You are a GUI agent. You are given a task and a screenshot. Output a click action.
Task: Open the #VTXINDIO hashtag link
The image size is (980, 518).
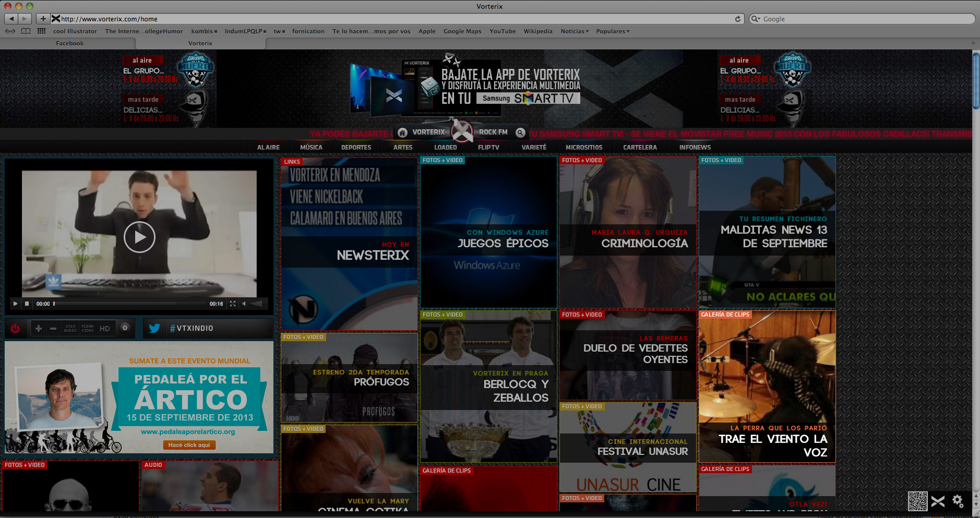click(192, 328)
